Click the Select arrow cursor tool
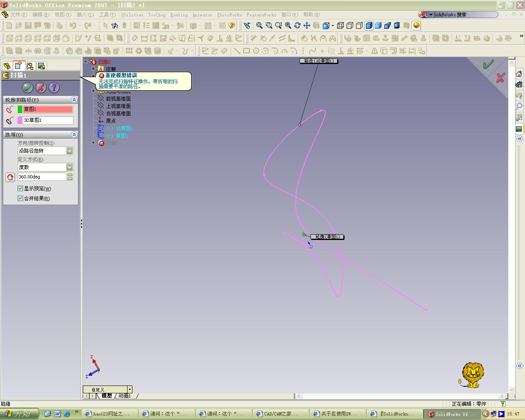 (x=105, y=25)
